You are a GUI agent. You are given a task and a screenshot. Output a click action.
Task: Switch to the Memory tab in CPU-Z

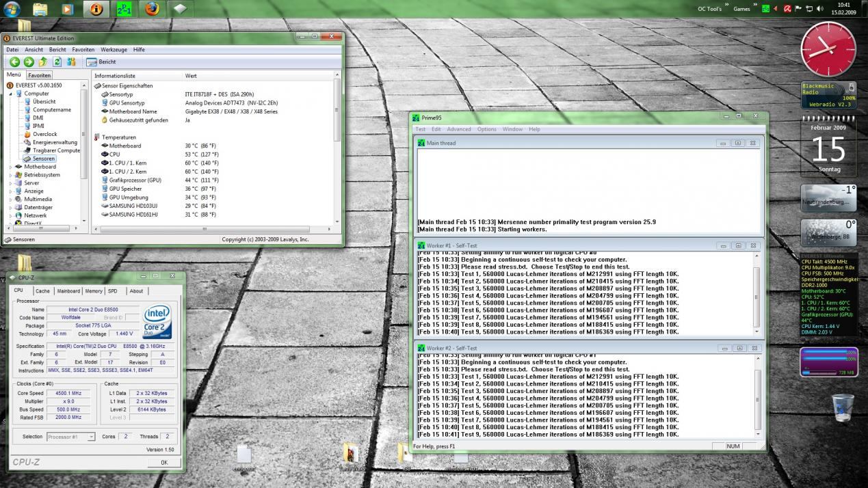pos(94,291)
